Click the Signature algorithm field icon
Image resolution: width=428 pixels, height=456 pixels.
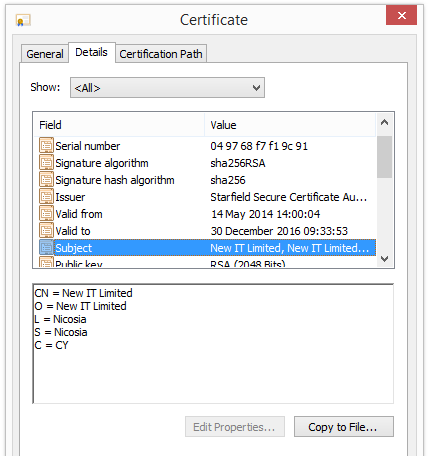pyautogui.click(x=46, y=162)
